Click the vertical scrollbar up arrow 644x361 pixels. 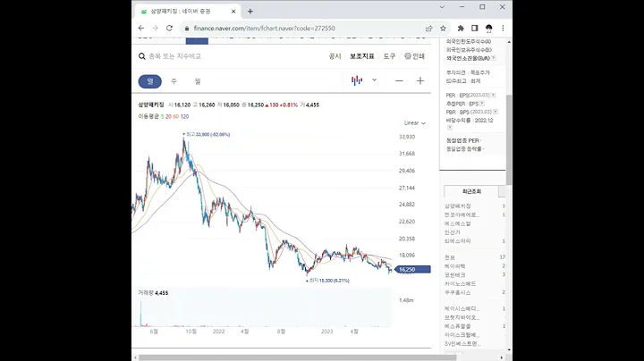(x=509, y=42)
